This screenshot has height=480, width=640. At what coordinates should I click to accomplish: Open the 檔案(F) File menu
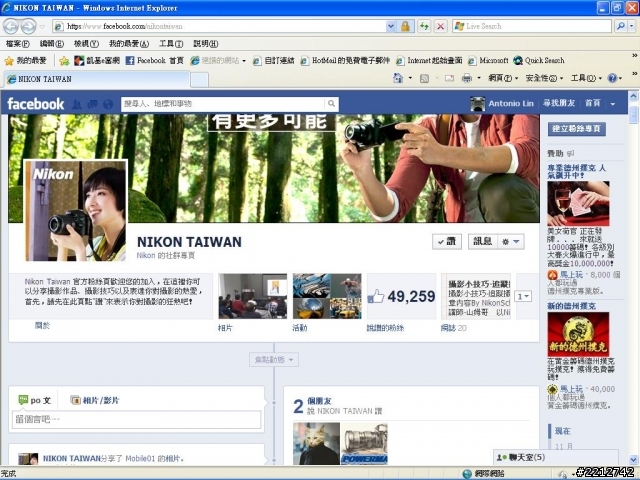[x=18, y=44]
